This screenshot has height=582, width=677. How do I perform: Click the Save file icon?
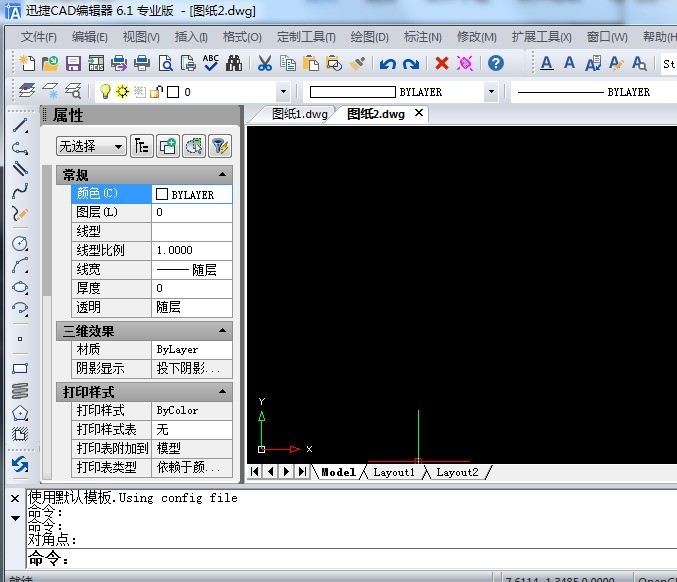click(73, 63)
